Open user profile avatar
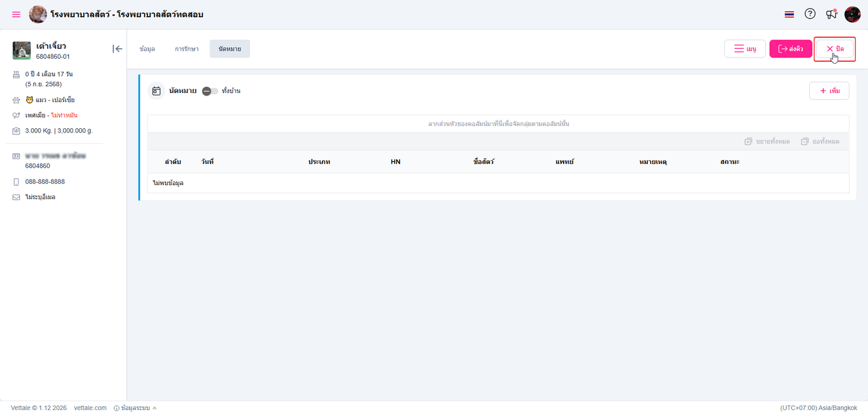 (x=852, y=14)
